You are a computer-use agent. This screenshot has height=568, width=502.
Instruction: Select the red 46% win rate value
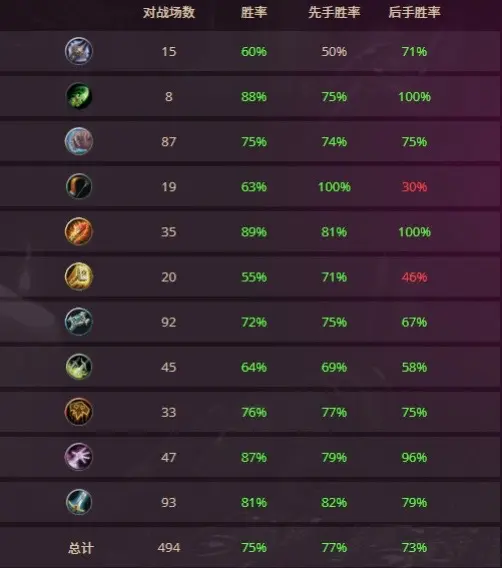tap(414, 277)
